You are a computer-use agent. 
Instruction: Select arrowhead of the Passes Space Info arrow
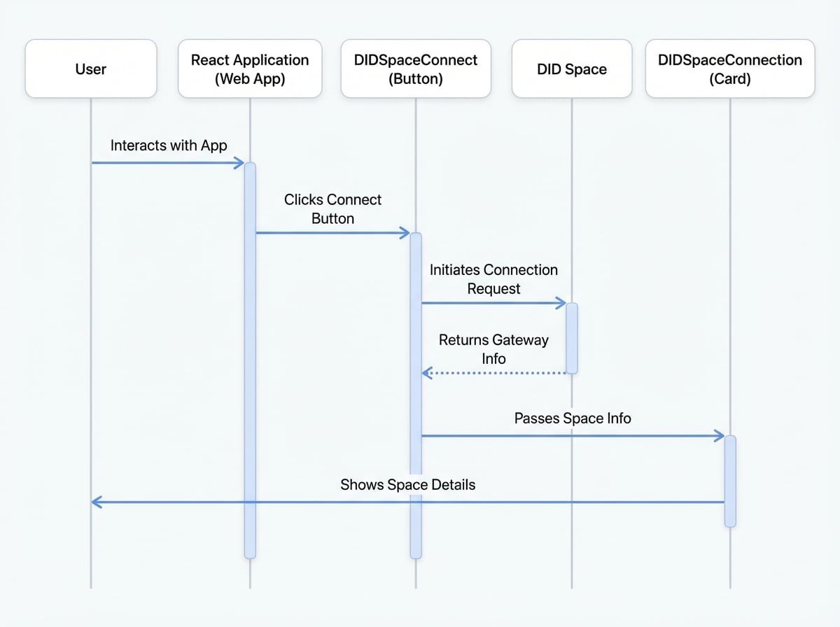(719, 437)
